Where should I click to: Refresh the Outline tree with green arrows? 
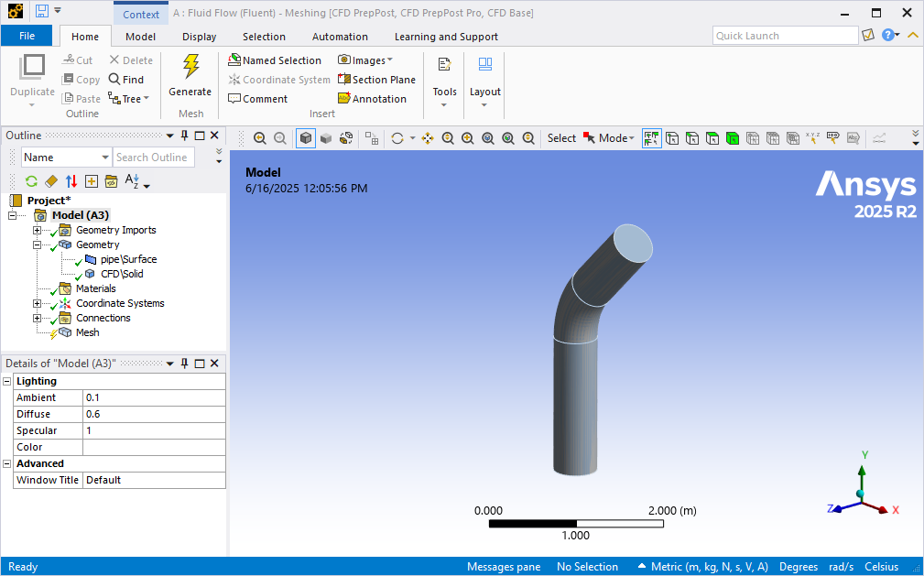click(31, 181)
